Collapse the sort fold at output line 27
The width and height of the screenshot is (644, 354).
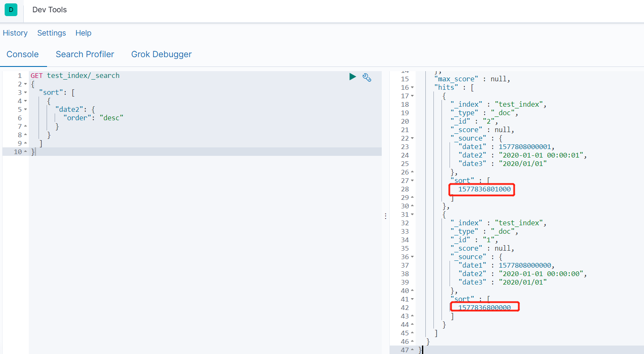coord(412,181)
